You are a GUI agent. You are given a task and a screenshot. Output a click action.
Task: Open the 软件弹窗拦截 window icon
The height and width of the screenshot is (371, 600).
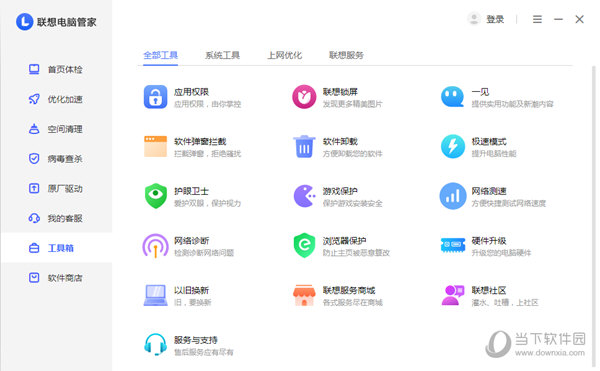pos(155,146)
